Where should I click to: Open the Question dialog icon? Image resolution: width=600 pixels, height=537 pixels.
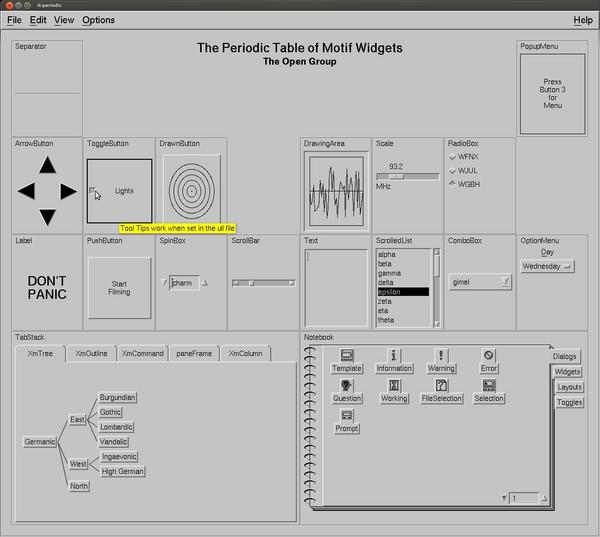(347, 391)
